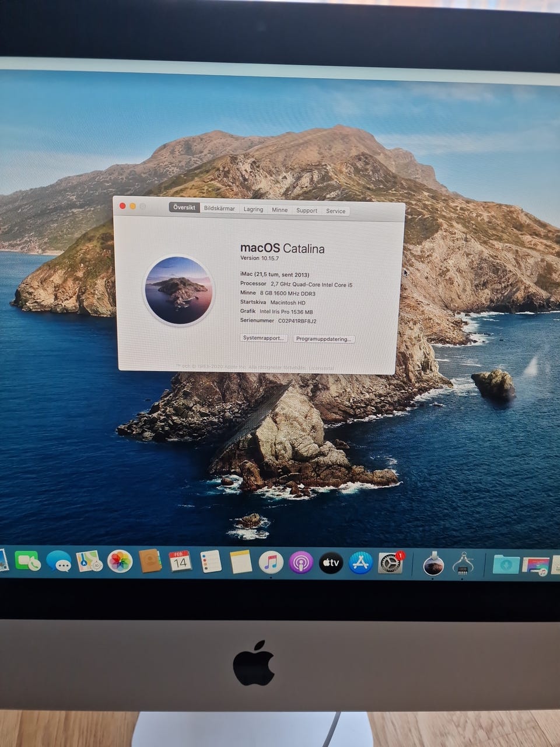Open the Maps app icon

tap(89, 561)
